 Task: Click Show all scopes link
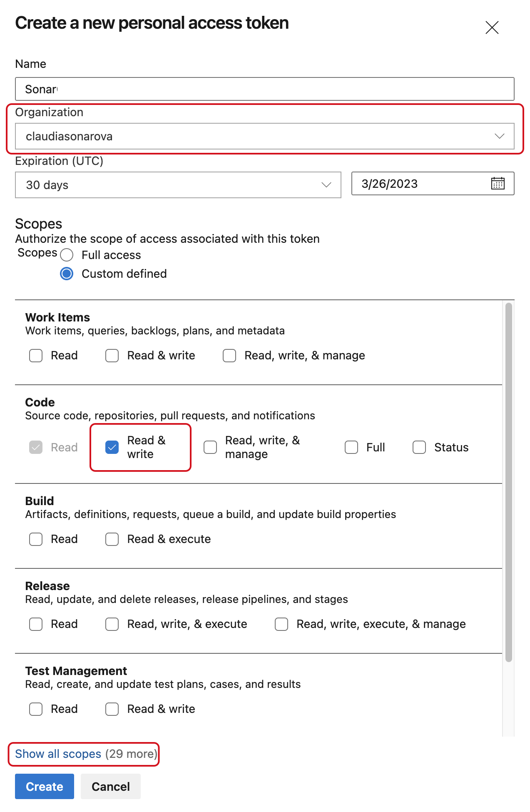click(x=58, y=754)
